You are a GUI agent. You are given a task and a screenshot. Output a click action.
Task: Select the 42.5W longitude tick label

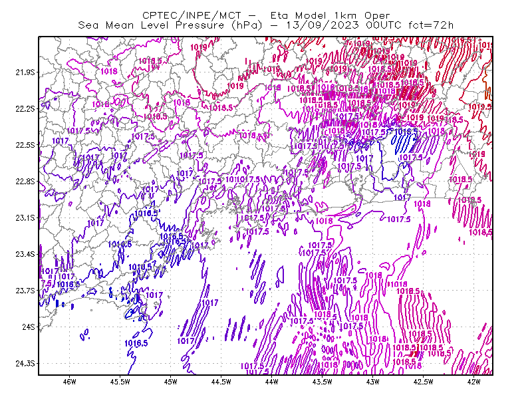click(x=424, y=382)
